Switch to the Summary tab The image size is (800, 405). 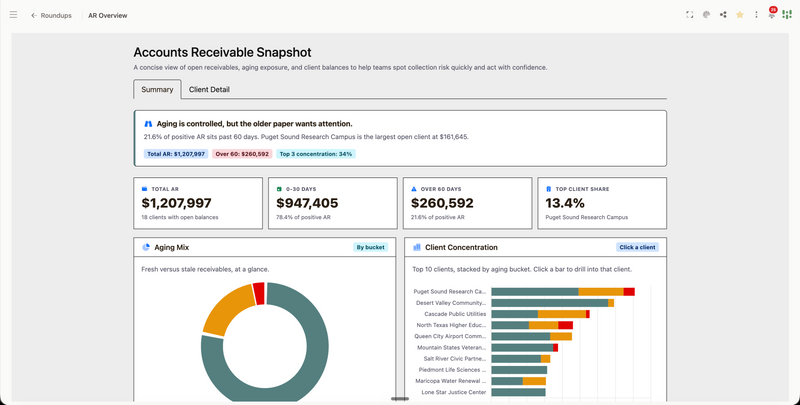(x=157, y=89)
